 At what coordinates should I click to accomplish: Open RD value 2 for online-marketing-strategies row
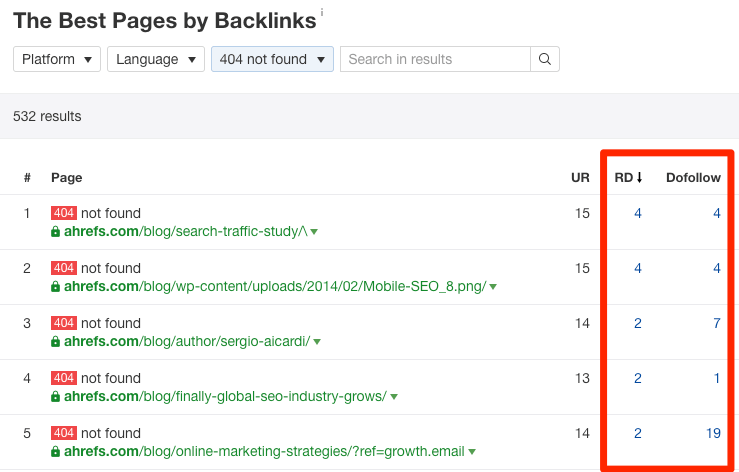638,433
